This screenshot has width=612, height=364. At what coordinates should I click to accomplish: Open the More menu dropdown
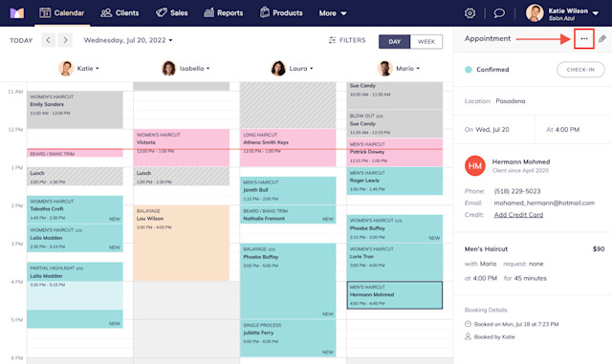pyautogui.click(x=333, y=13)
